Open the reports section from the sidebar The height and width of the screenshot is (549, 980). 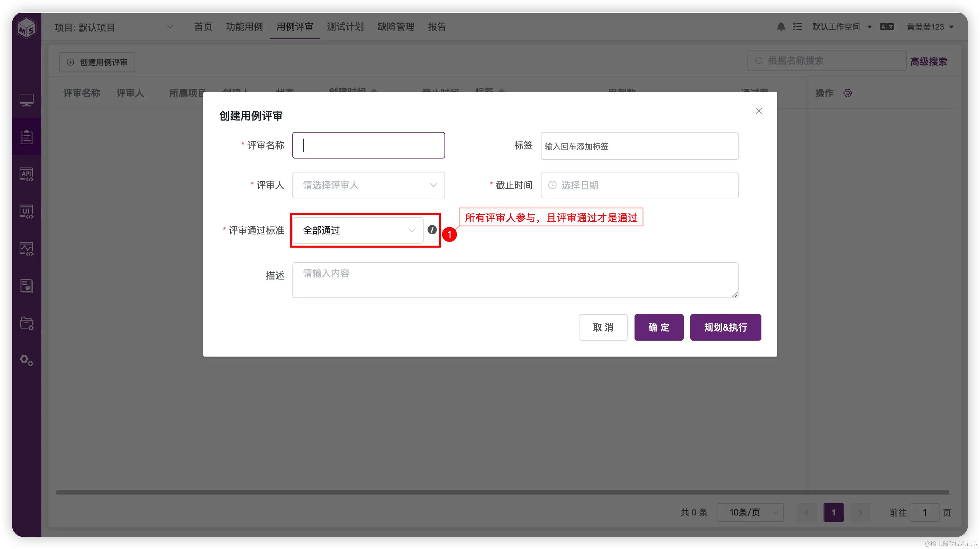click(27, 286)
